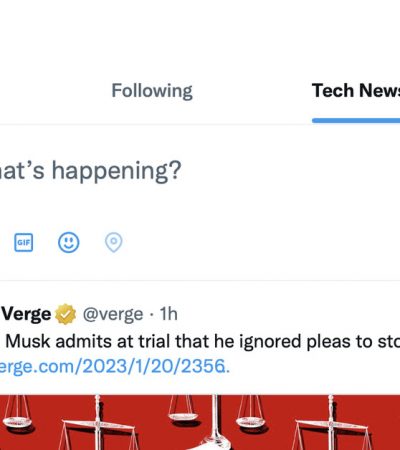
Task: Visit the @verge handle
Action: (x=113, y=314)
